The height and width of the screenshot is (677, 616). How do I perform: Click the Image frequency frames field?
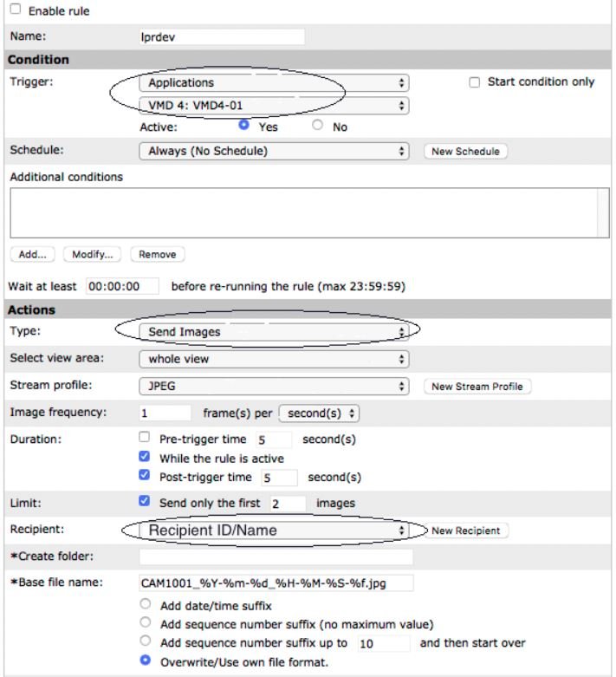click(165, 413)
